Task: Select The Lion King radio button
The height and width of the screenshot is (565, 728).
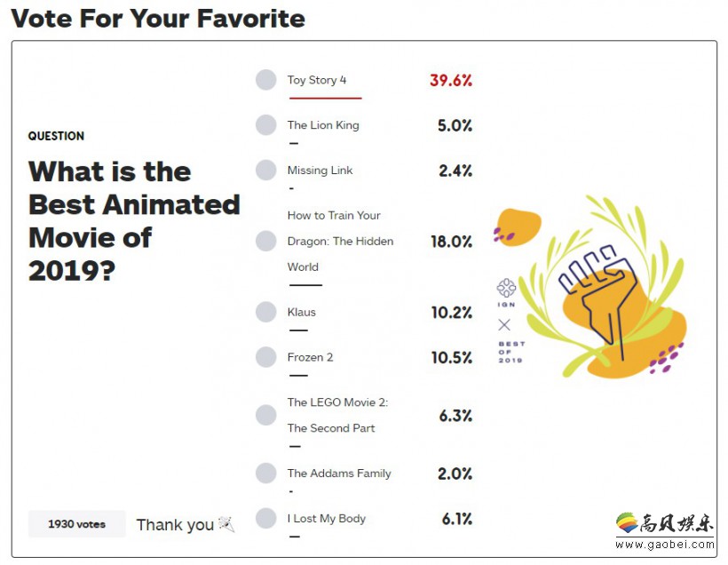Action: click(x=266, y=125)
